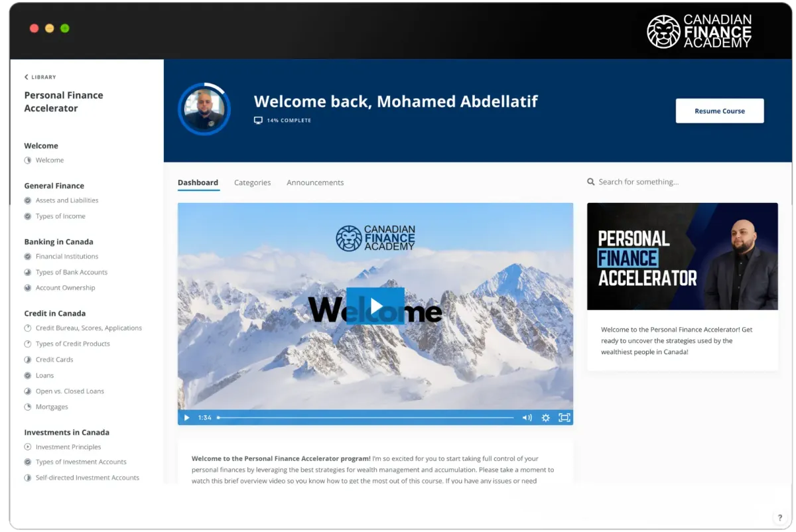796x532 pixels.
Task: Open the Open vs. Closed Loans lesson
Action: [x=70, y=391]
